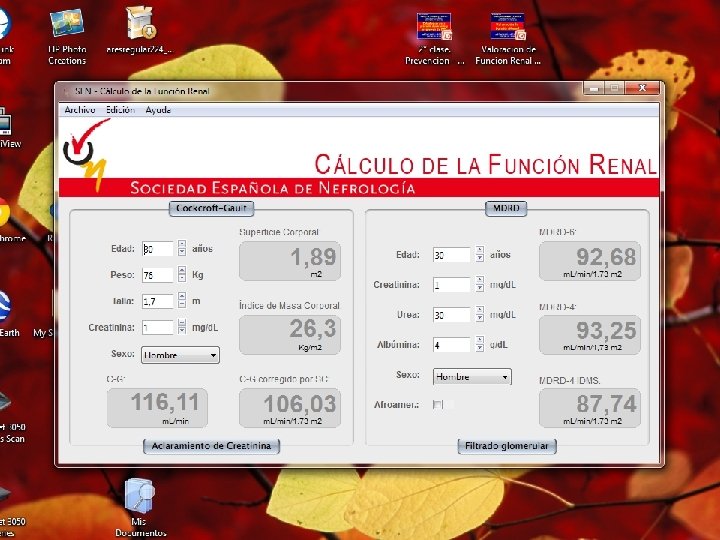
Task: Open the Google Earth desktop icon
Action: [8, 313]
